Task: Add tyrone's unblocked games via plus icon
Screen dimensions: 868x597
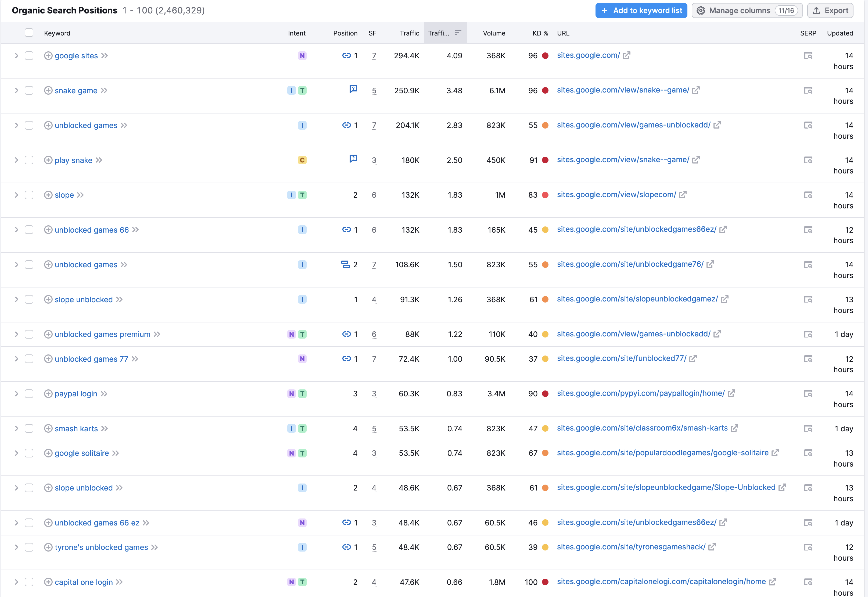Action: (x=48, y=547)
